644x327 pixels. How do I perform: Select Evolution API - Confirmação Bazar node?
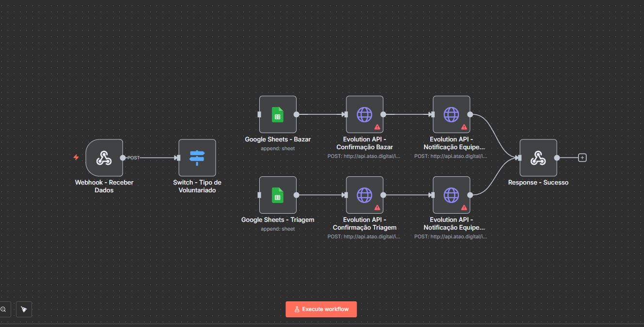[x=364, y=114]
